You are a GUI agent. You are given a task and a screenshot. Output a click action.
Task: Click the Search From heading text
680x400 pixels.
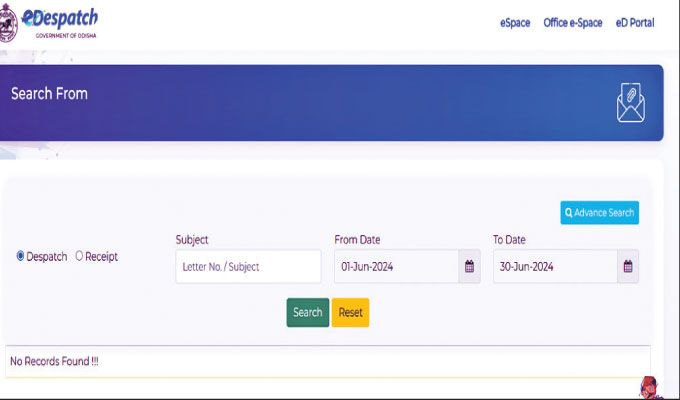click(x=49, y=94)
